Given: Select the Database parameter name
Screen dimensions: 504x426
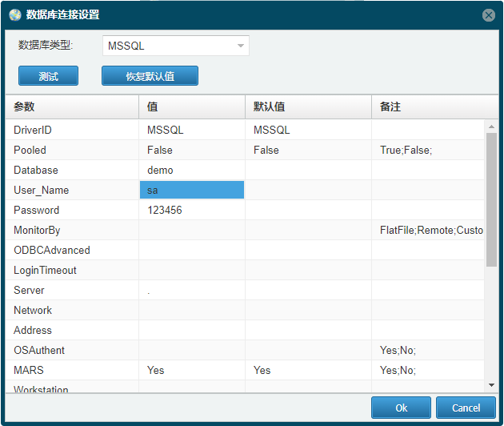Looking at the screenshot, I should coord(36,170).
